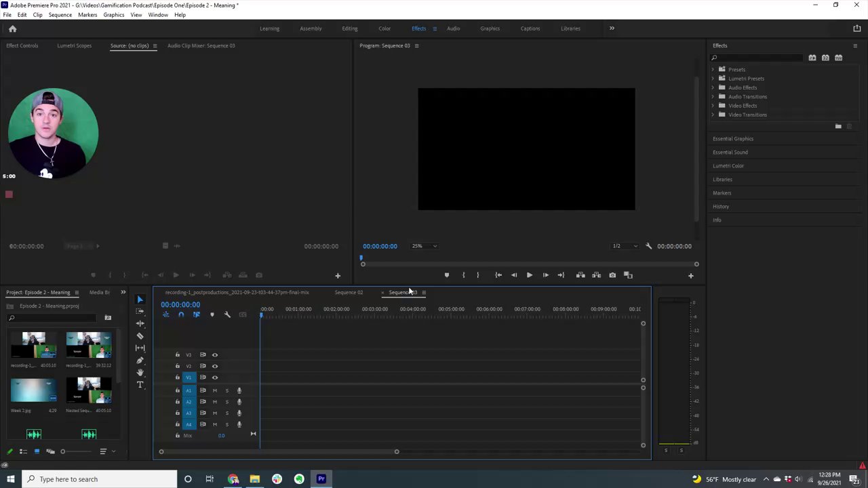Switch to the Sequence 02 timeline tab
Viewport: 868px width, 488px height.
click(349, 293)
